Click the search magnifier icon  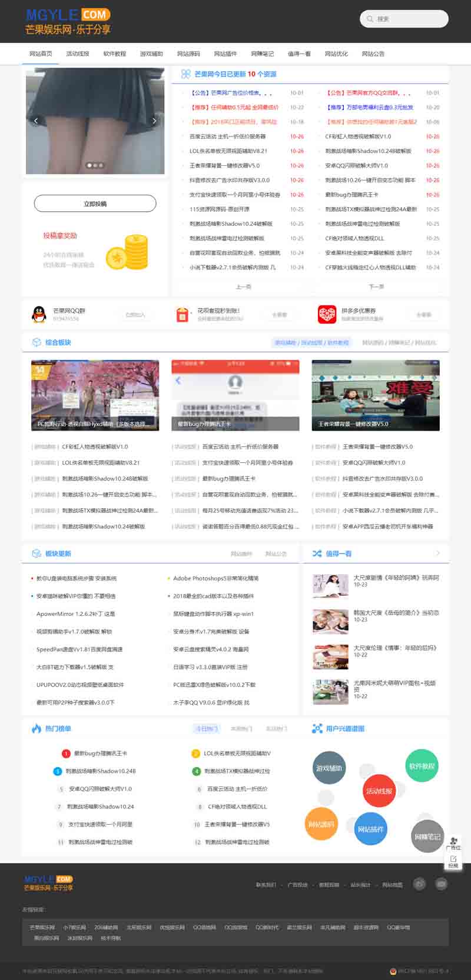tap(370, 19)
